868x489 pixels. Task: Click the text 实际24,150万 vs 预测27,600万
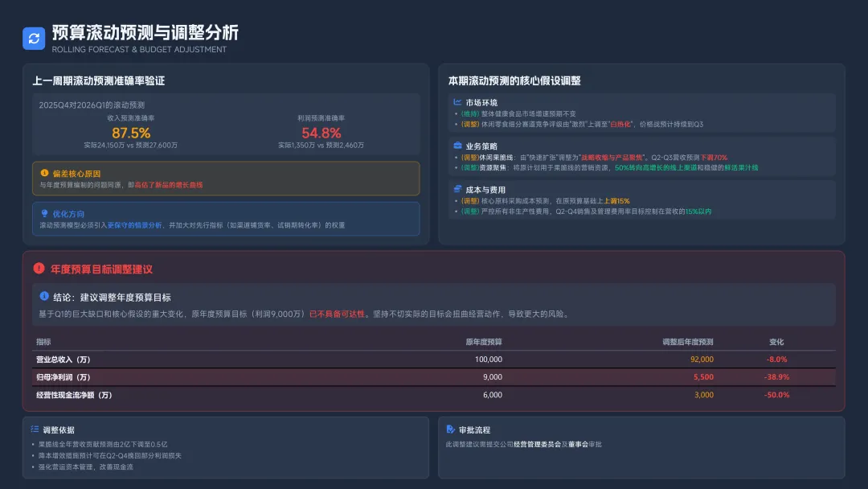coord(131,145)
